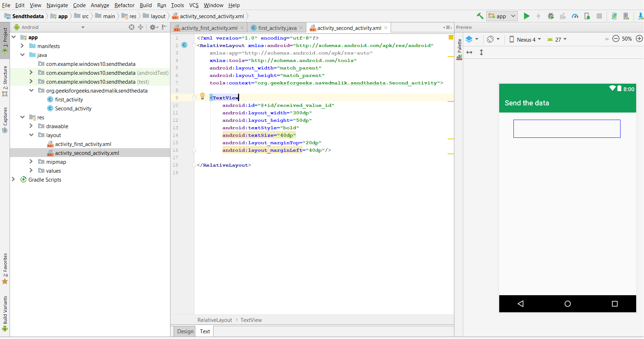Show more preview toolbar options chevrons
The width and height of the screenshot is (644, 339).
pos(607,39)
